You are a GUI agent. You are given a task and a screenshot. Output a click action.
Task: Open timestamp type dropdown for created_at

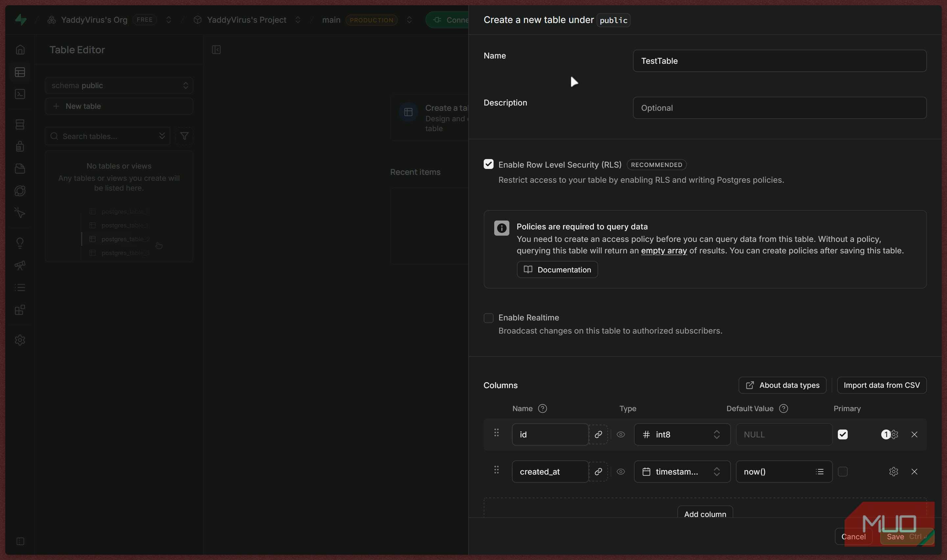pos(682,471)
